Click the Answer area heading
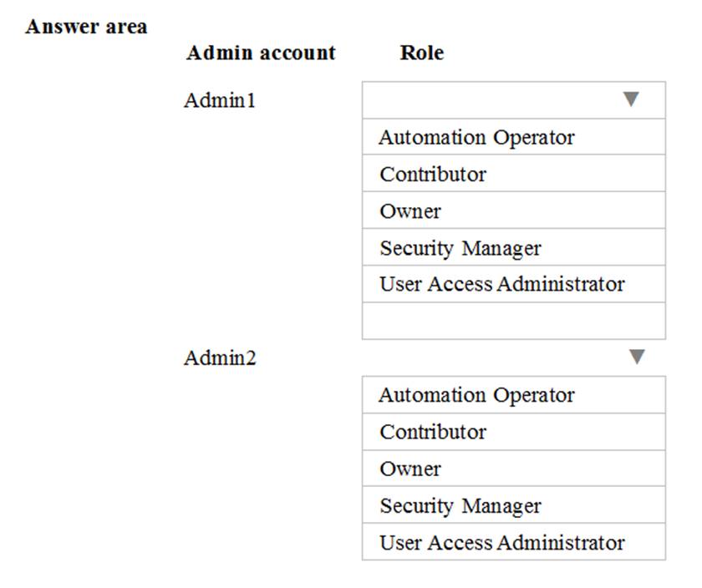The height and width of the screenshot is (588, 702). (86, 27)
